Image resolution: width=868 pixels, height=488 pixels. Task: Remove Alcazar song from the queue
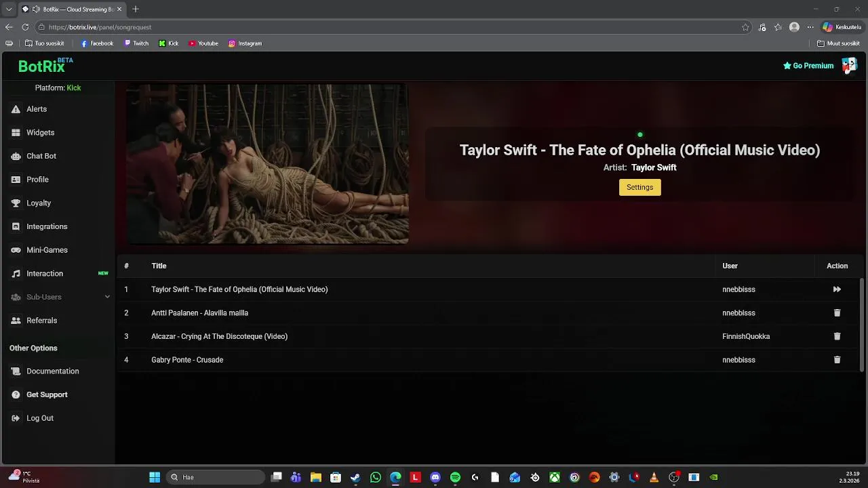(837, 336)
